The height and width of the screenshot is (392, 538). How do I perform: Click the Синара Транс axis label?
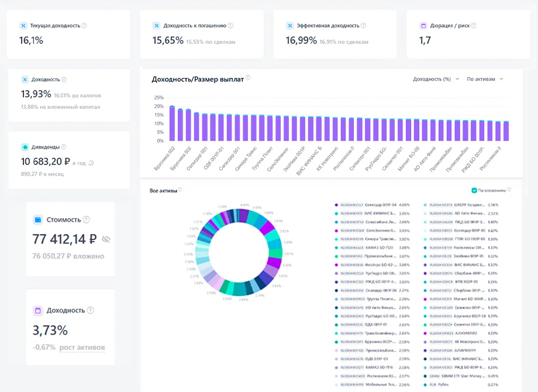coord(246,159)
